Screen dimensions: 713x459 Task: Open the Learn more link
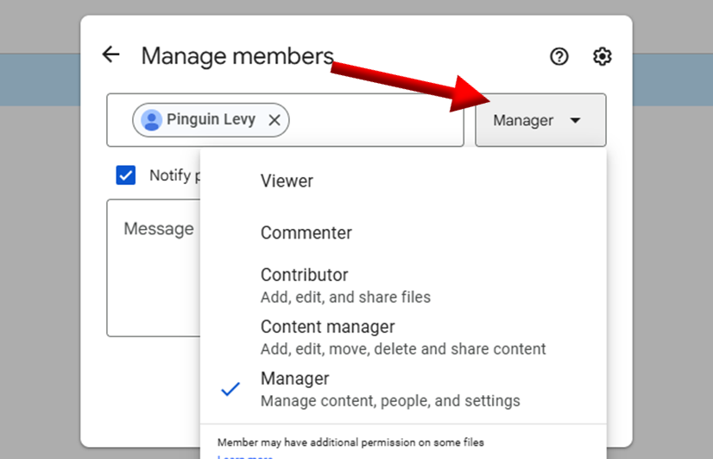244,456
